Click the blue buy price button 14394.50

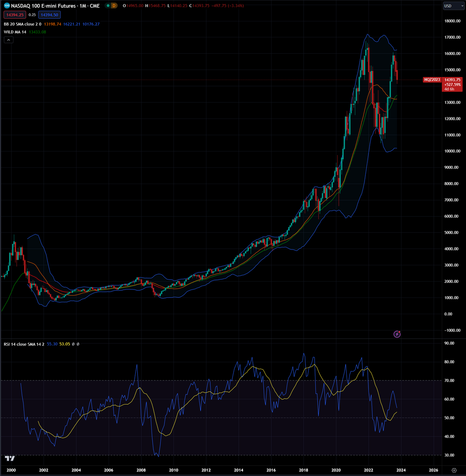tap(50, 15)
